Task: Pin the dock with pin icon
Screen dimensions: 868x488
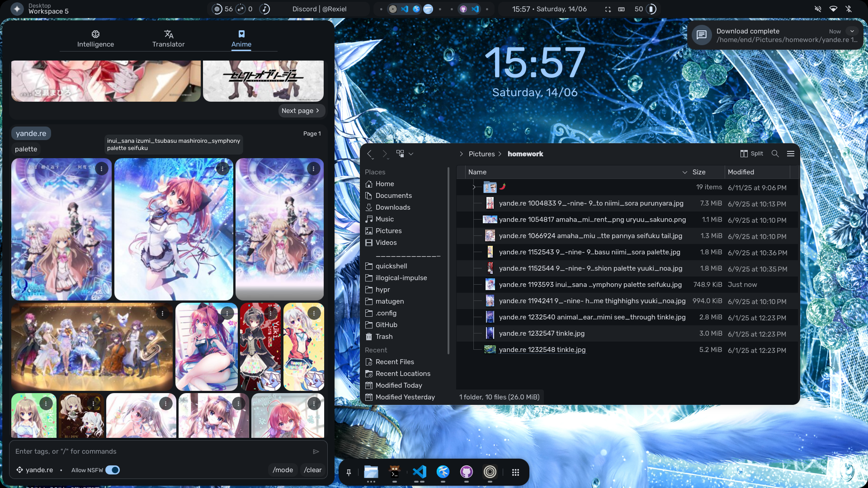Action: click(349, 472)
